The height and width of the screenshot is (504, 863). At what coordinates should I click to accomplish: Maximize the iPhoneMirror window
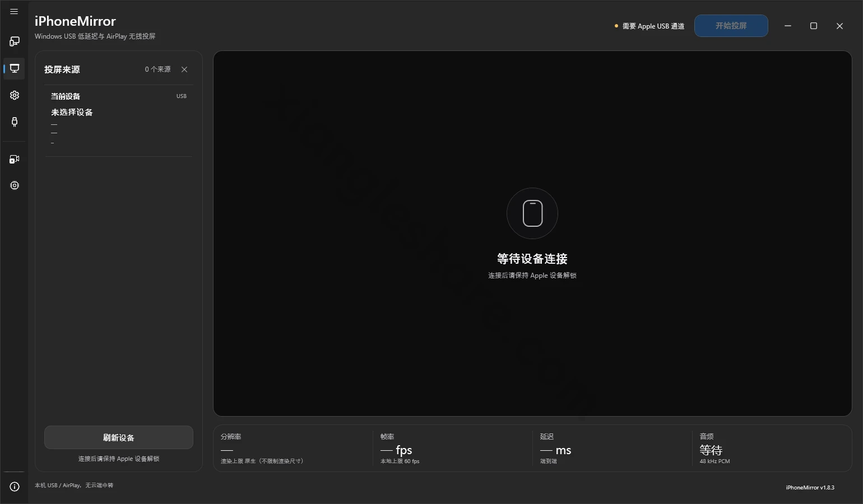tap(814, 26)
